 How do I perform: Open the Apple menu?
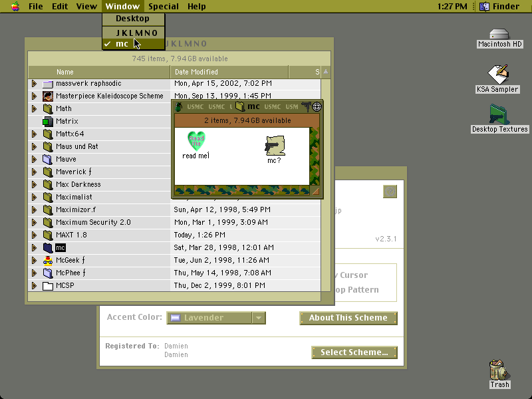(15, 7)
